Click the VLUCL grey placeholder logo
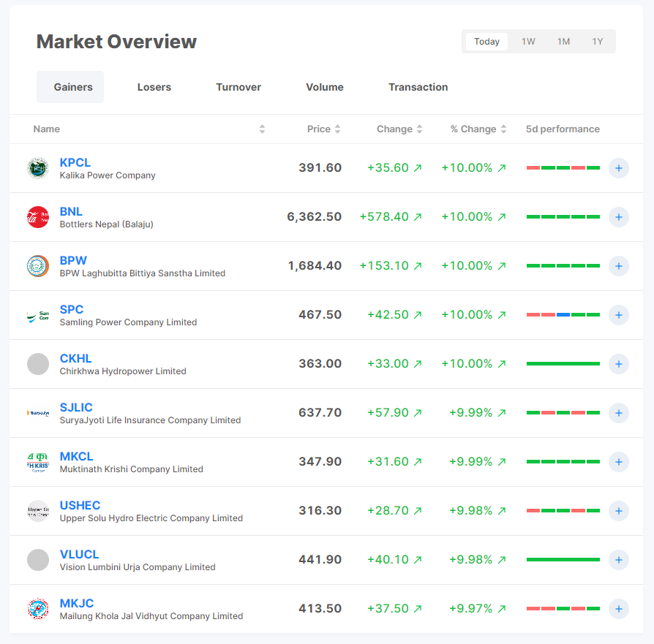 38,560
